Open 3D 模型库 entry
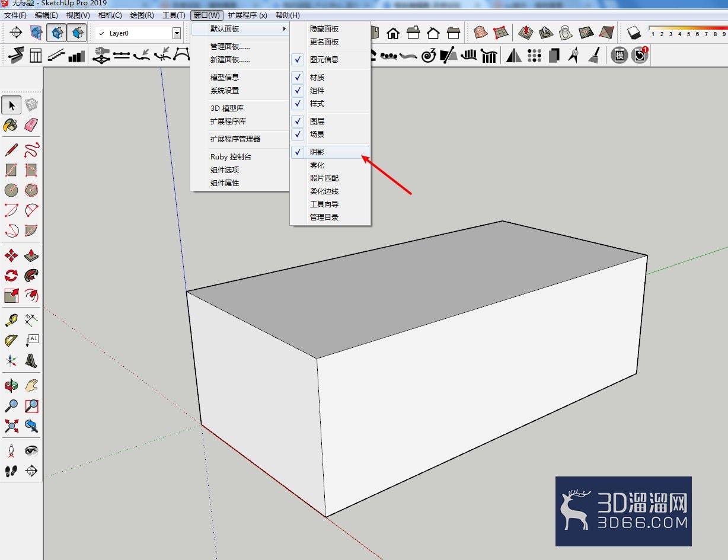Screen dimensions: 728x560 pyautogui.click(x=240, y=108)
